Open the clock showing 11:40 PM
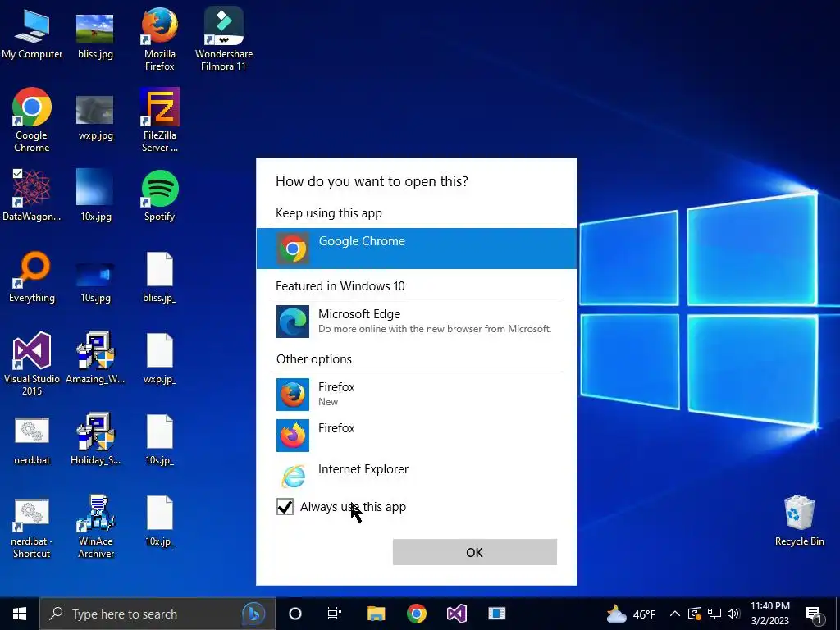 tap(769, 614)
